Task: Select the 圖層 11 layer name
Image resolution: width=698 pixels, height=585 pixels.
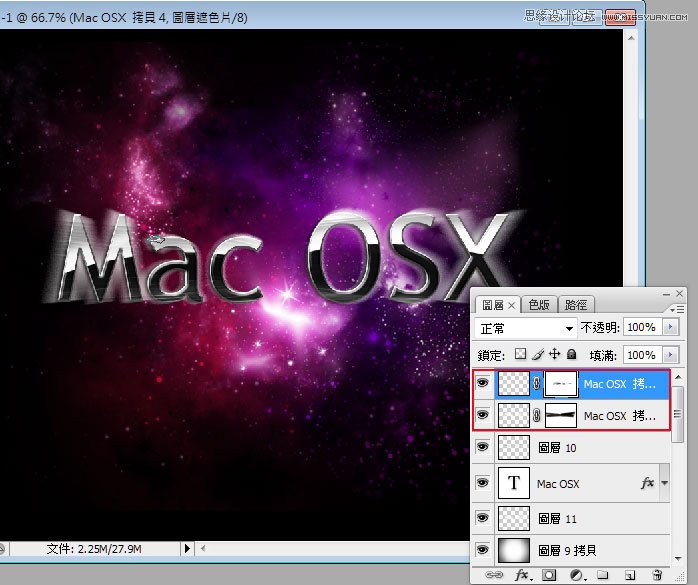Action: click(x=557, y=519)
